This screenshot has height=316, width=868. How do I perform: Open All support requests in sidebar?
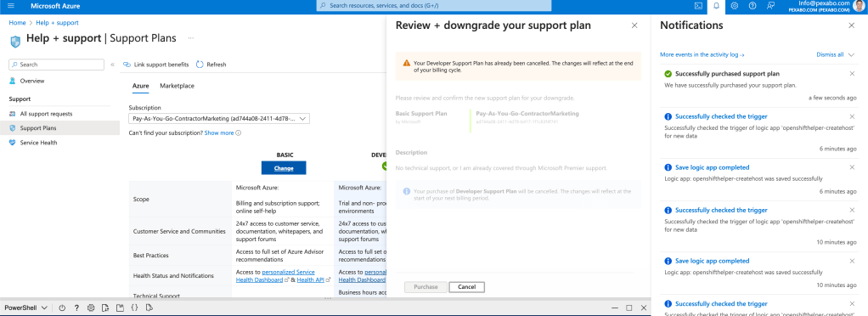point(46,114)
